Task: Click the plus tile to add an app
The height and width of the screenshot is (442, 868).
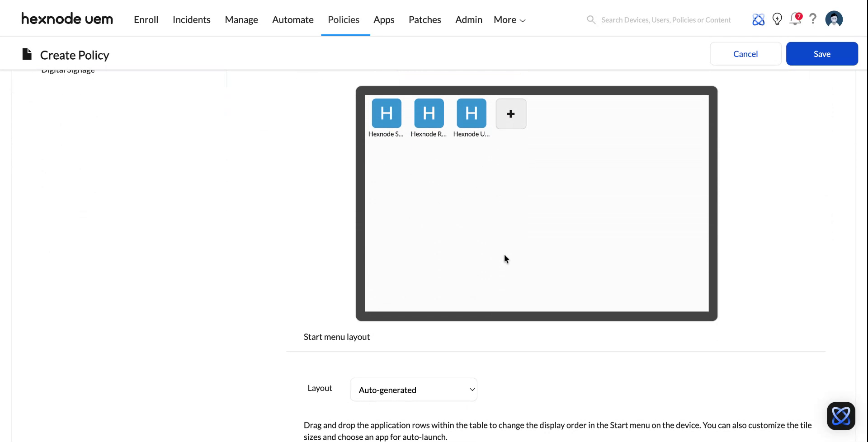Action: click(x=510, y=113)
